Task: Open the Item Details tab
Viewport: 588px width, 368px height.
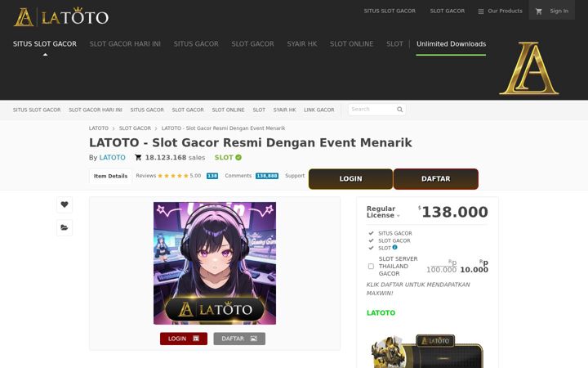Action: pos(110,176)
